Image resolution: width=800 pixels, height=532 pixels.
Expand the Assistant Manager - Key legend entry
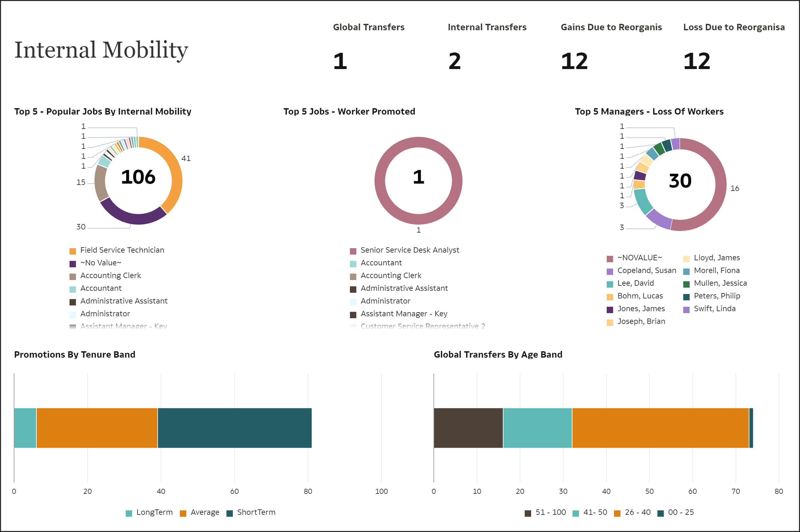click(123, 326)
